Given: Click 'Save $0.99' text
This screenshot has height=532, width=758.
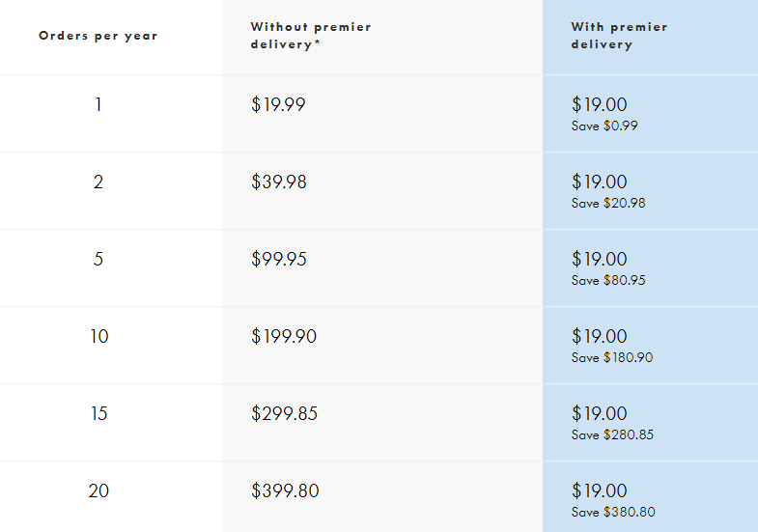Looking at the screenshot, I should pyautogui.click(x=604, y=126).
